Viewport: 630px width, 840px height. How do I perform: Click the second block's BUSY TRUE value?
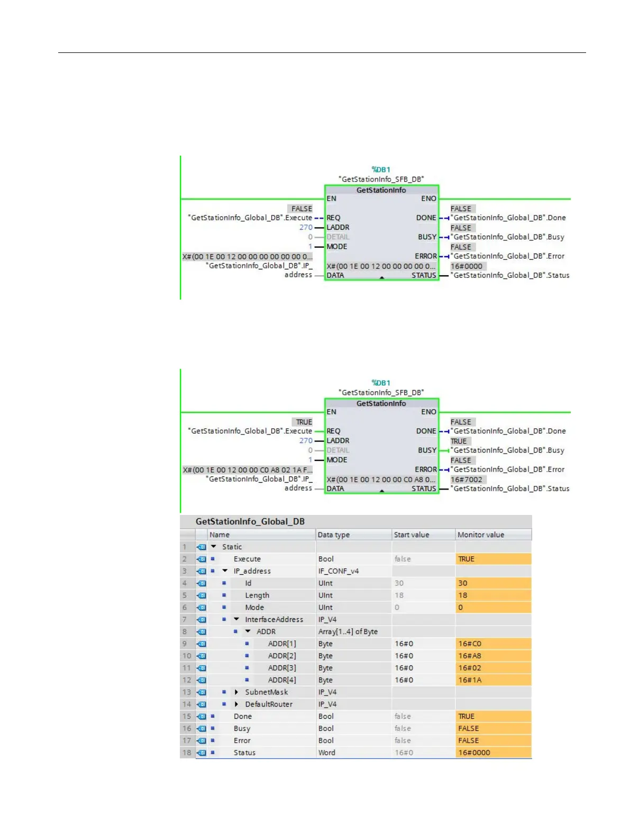tap(459, 441)
